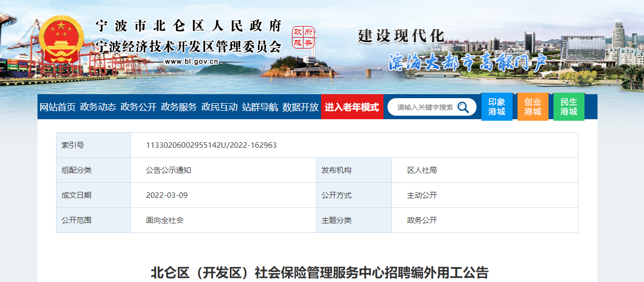
Task: Click the 索引号 label cell
Action: point(93,145)
